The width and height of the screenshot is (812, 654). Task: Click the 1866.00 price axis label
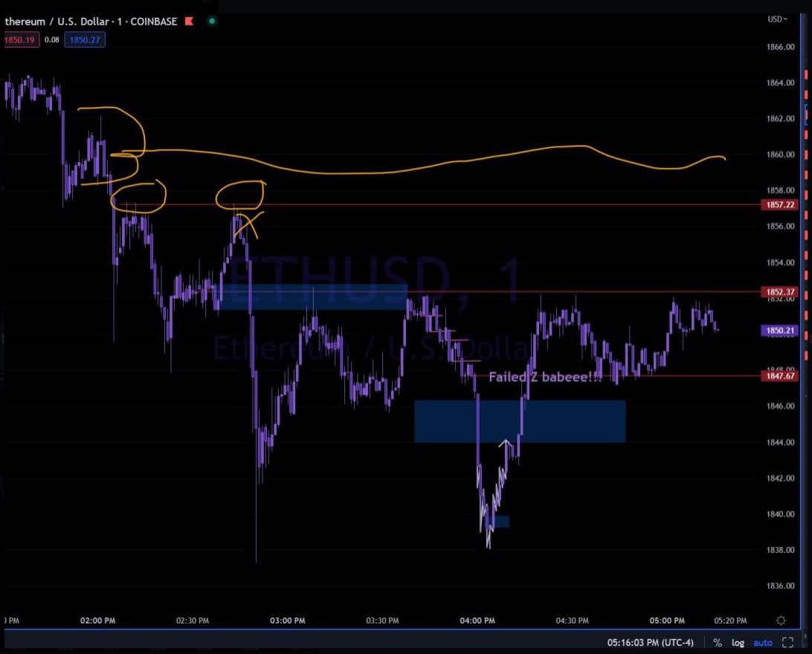[780, 47]
